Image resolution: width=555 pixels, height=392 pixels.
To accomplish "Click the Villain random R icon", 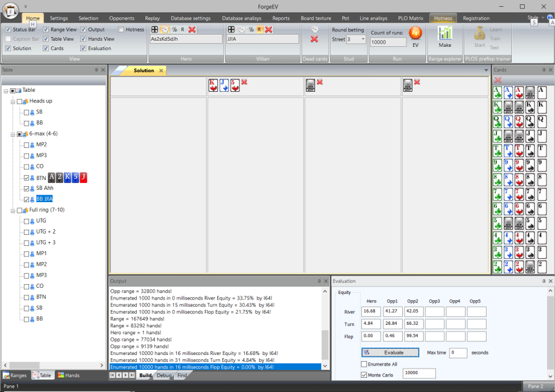I will (260, 29).
